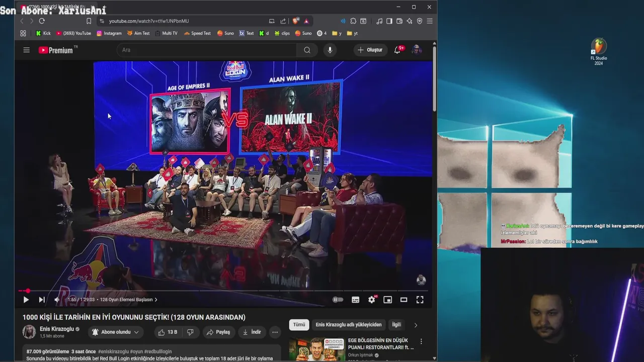Toggle the autoplay switch
The width and height of the screenshot is (644, 362).
tap(338, 300)
